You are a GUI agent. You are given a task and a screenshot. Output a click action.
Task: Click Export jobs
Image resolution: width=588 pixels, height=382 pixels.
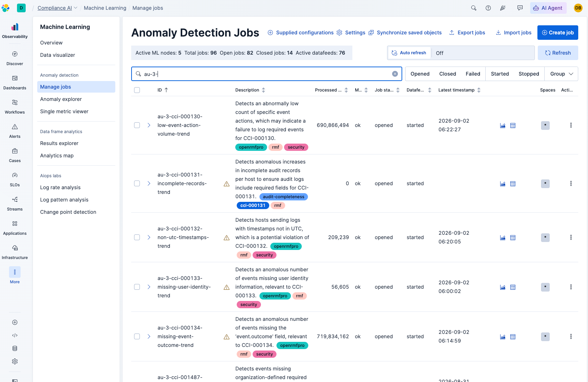(467, 33)
